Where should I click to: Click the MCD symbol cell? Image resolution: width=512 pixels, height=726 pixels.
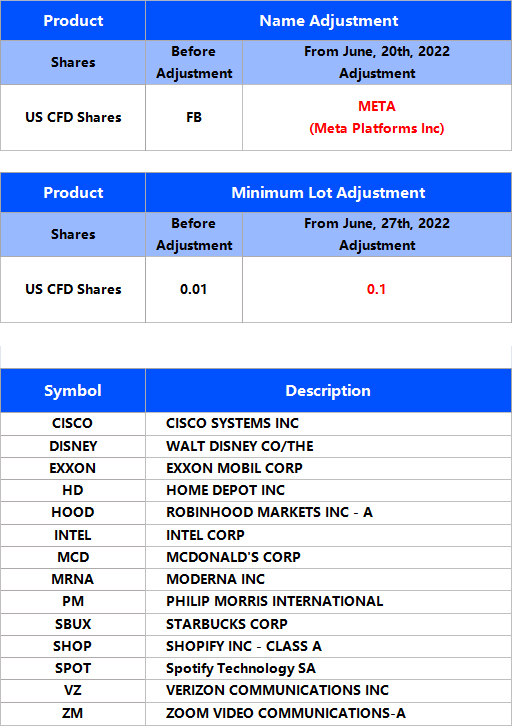[73, 557]
